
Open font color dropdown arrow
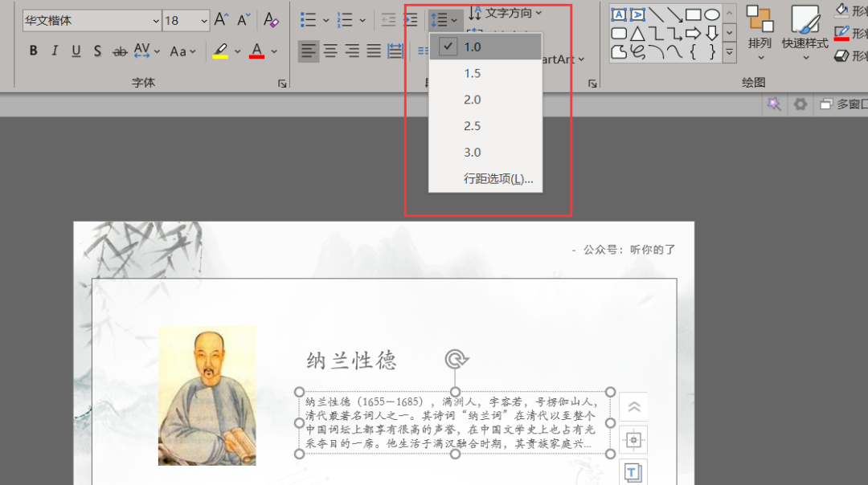click(274, 51)
